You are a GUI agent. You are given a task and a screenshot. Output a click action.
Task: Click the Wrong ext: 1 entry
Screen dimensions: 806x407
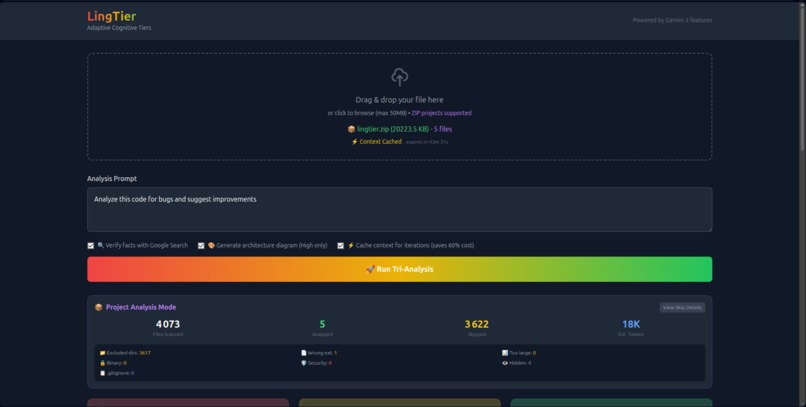319,353
